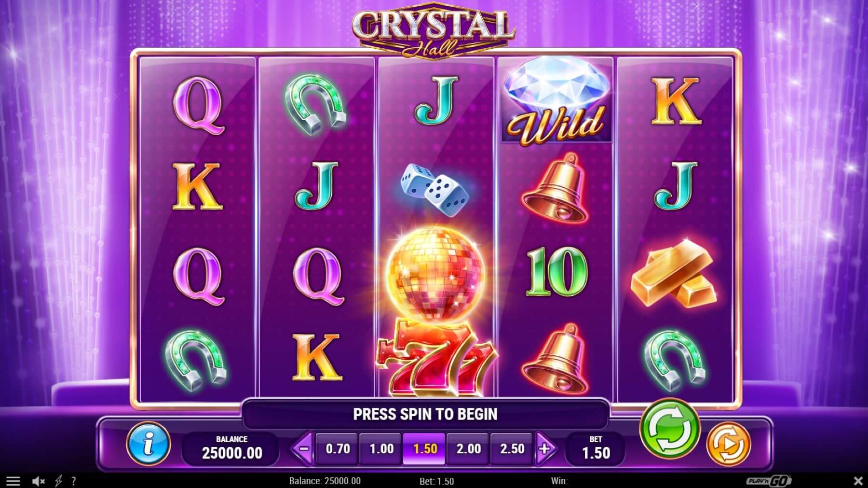Screen dimensions: 868x488
Task: Close the game with bottom X
Action: (x=858, y=481)
